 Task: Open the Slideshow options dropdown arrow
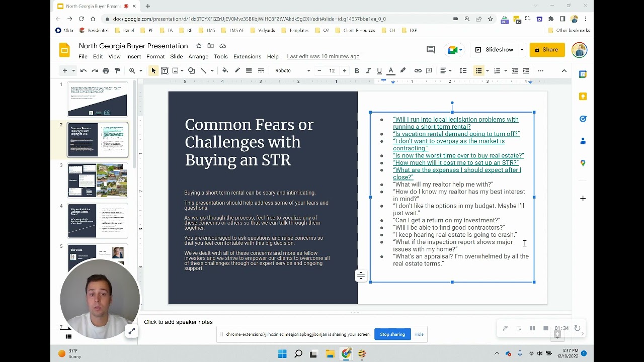(522, 50)
